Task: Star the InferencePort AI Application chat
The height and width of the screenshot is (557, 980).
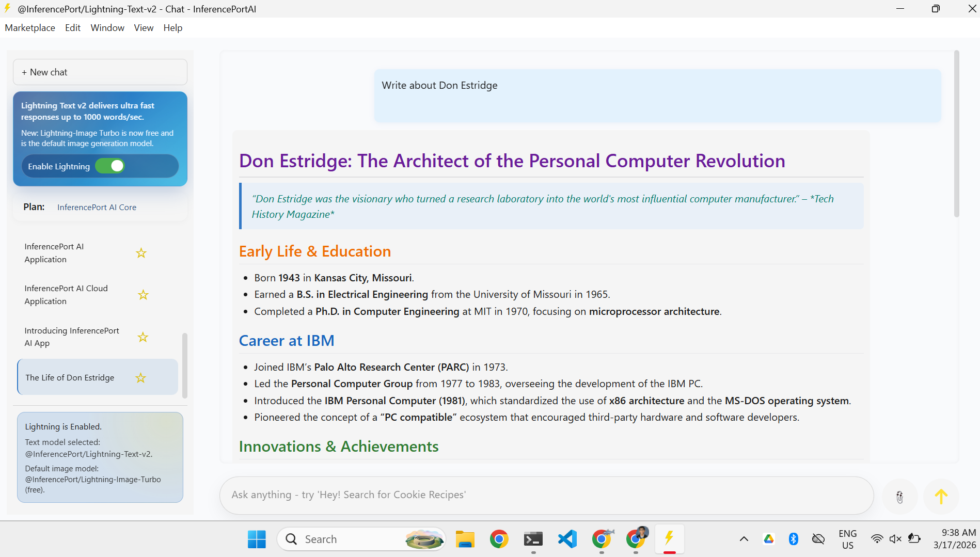Action: click(x=141, y=253)
